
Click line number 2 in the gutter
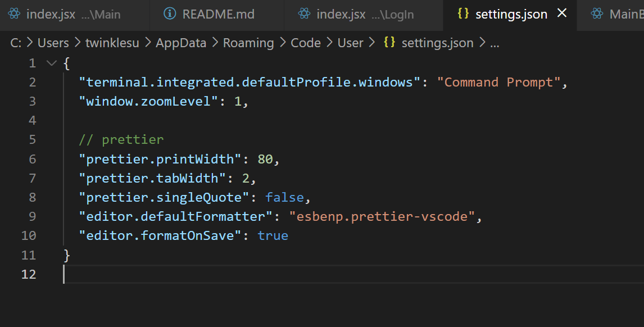33,82
